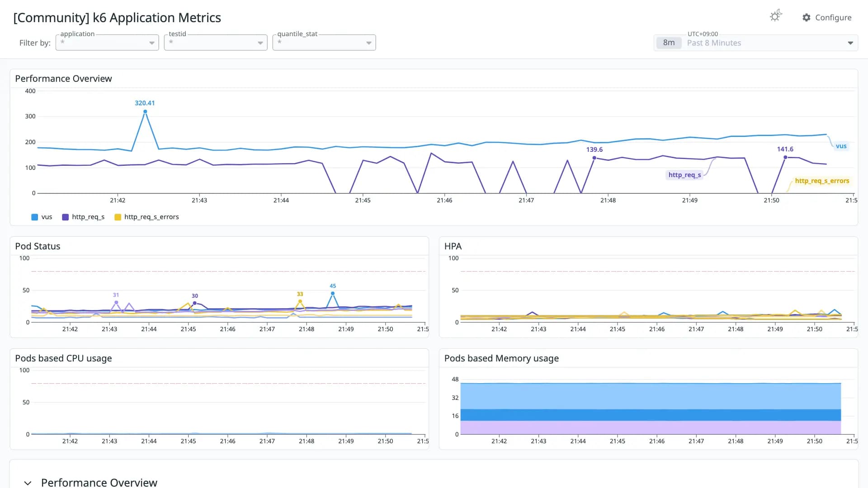The height and width of the screenshot is (488, 868).
Task: Click the 320.41 peak marker on vus line
Action: pyautogui.click(x=145, y=112)
